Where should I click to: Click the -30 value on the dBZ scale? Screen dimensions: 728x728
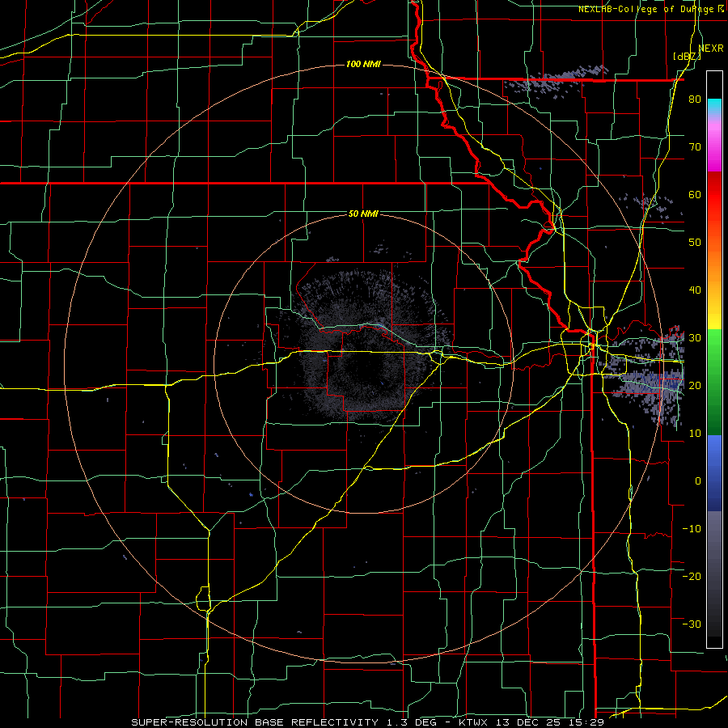click(x=692, y=624)
